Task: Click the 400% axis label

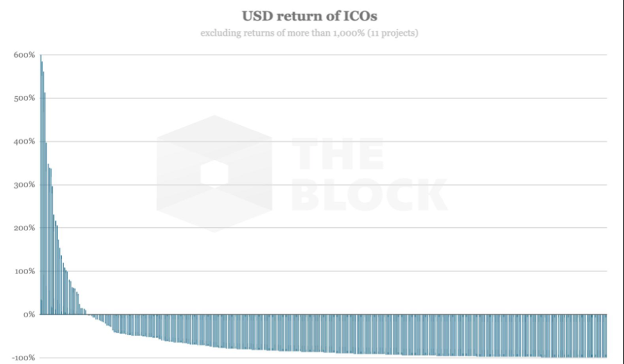Action: coord(24,142)
